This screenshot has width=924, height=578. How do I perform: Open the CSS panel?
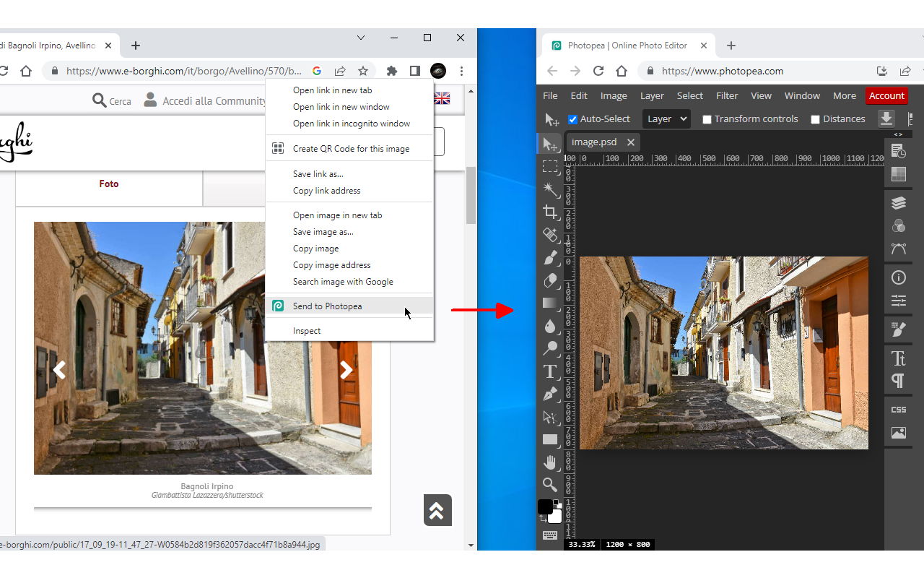(x=898, y=409)
